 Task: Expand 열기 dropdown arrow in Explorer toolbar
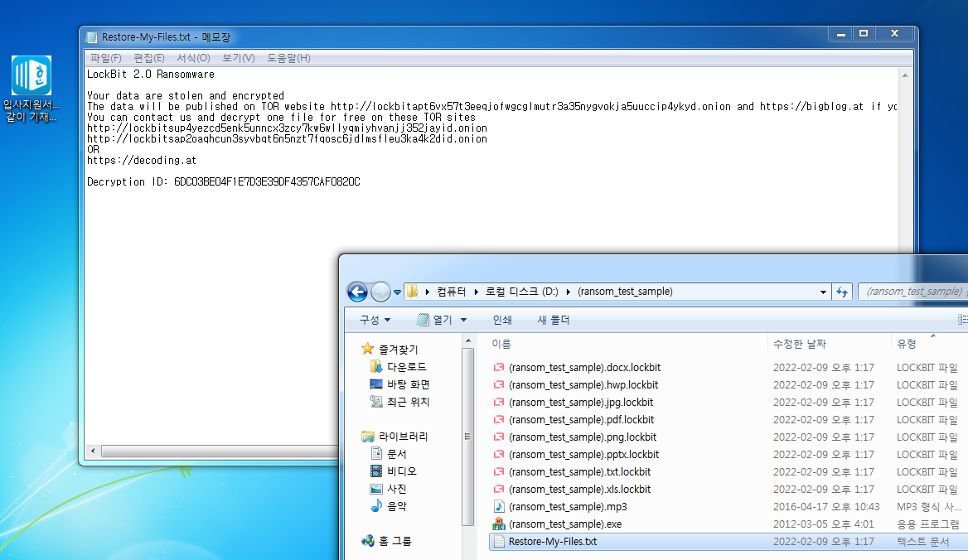[463, 320]
